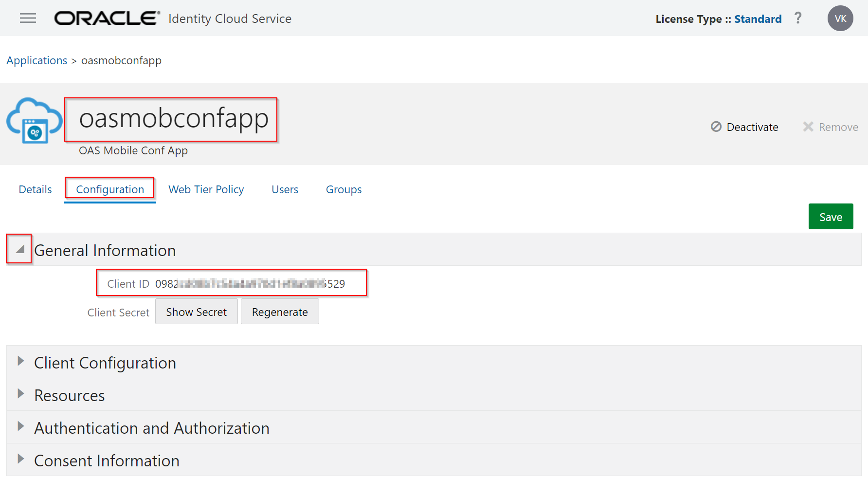Image resolution: width=868 pixels, height=479 pixels.
Task: Expand the Client Configuration section
Action: pos(20,361)
